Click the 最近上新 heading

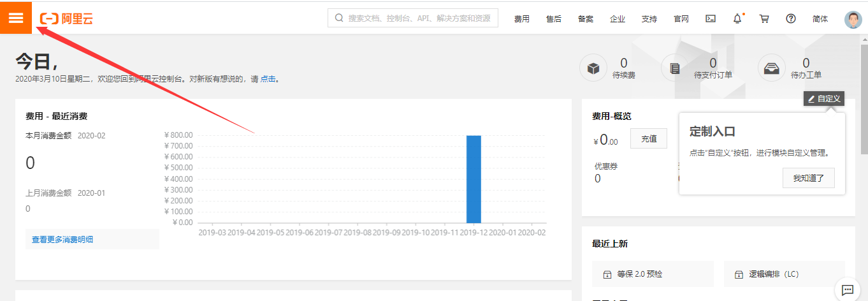tap(610, 244)
